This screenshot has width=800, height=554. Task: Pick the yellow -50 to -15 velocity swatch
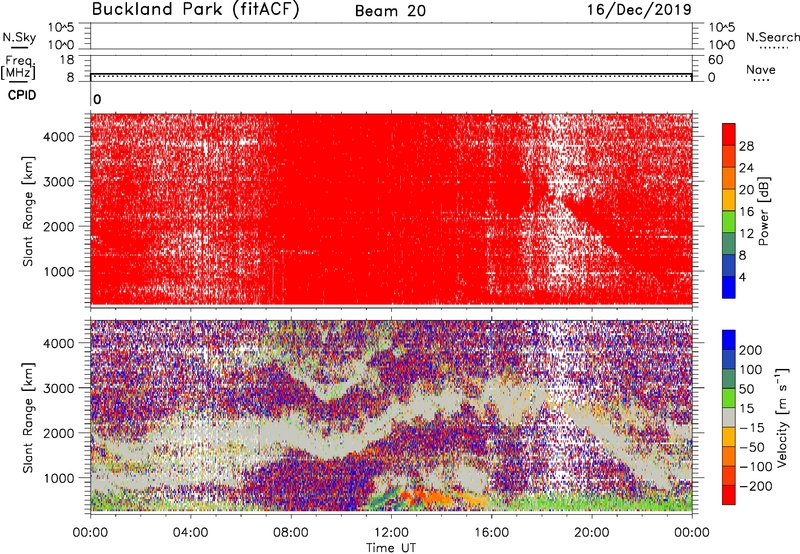tap(729, 437)
